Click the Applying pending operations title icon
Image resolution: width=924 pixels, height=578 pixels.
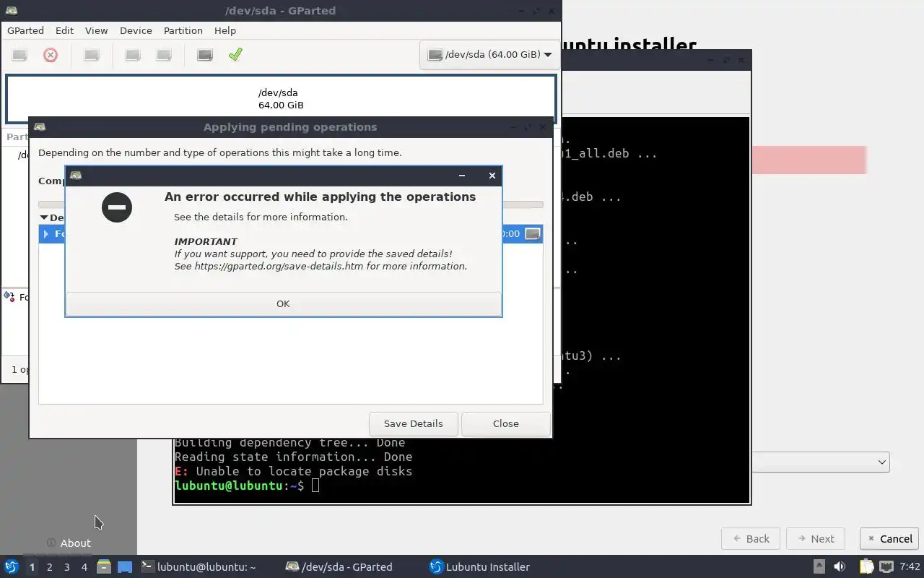(40, 127)
